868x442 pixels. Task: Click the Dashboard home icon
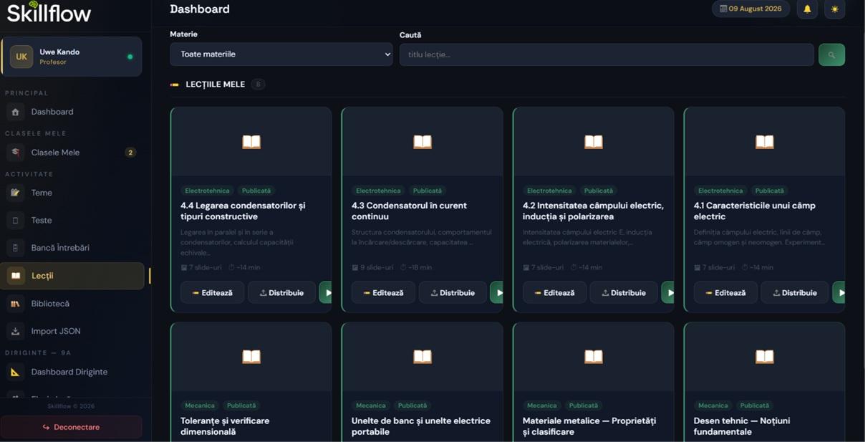(16, 112)
